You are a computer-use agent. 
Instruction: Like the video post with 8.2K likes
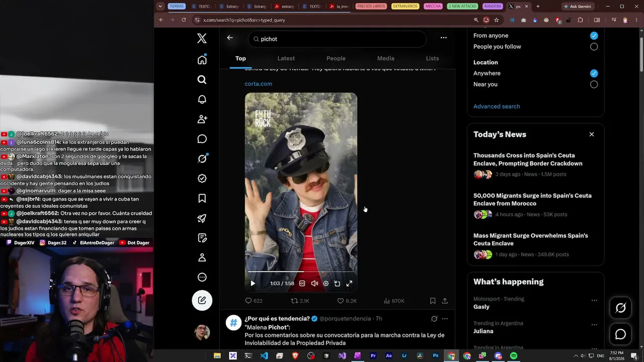347,301
